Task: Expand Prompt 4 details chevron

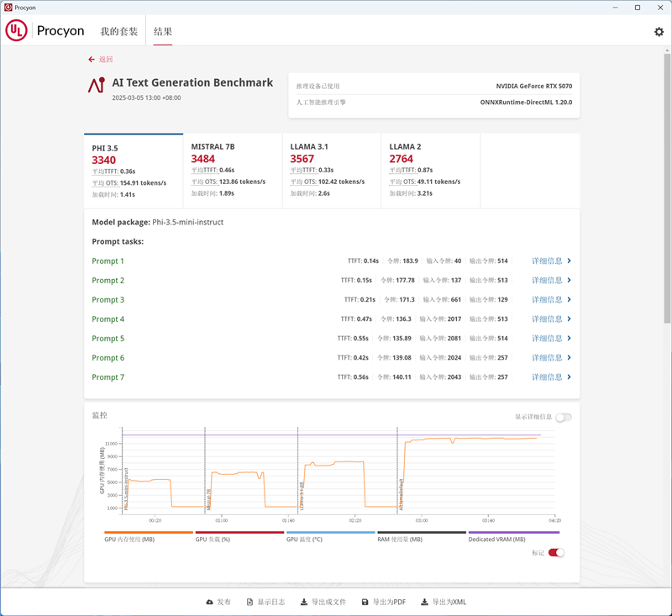Action: (570, 319)
